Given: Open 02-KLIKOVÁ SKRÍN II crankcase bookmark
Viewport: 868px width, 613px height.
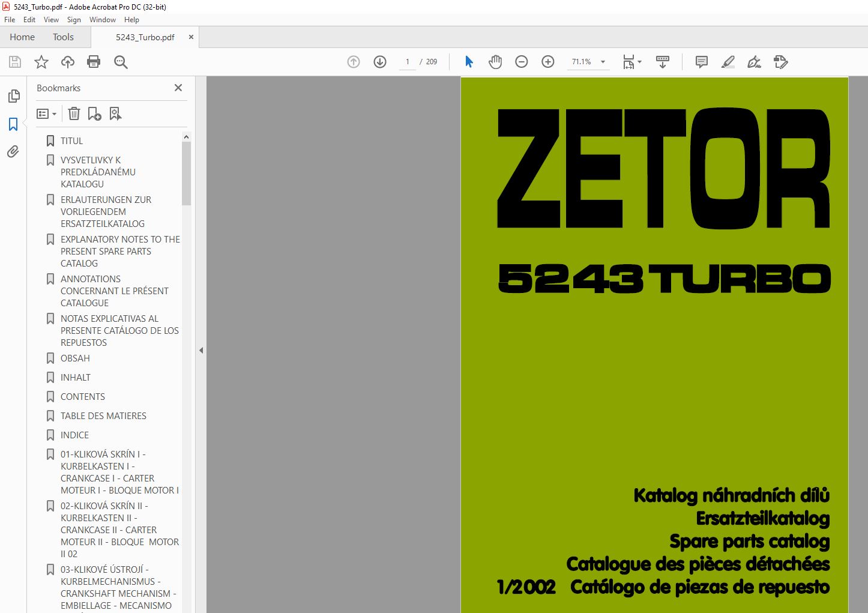Looking at the screenshot, I should [x=119, y=530].
